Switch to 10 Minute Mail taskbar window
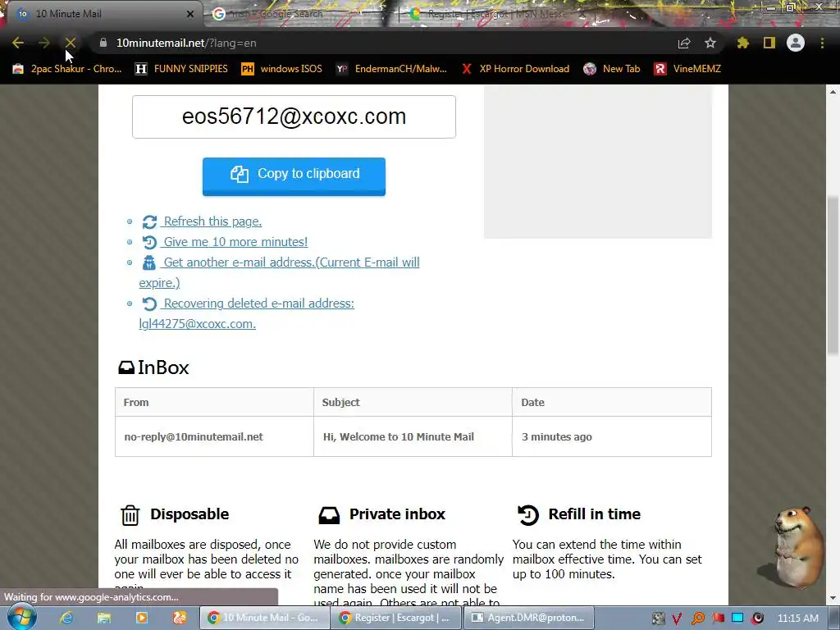Viewport: 840px width, 630px height. tap(264, 618)
